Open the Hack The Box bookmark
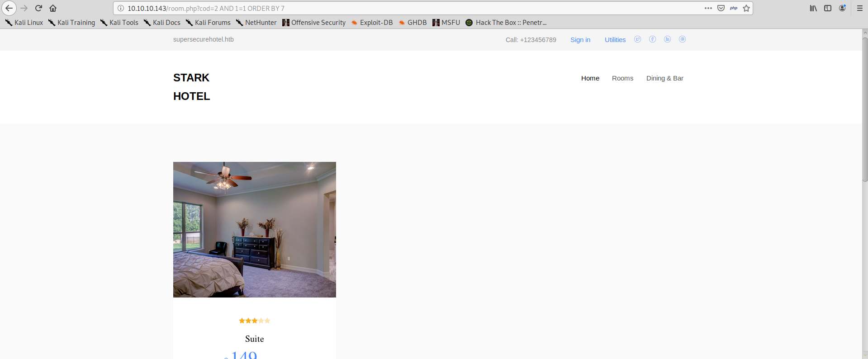 tap(506, 23)
